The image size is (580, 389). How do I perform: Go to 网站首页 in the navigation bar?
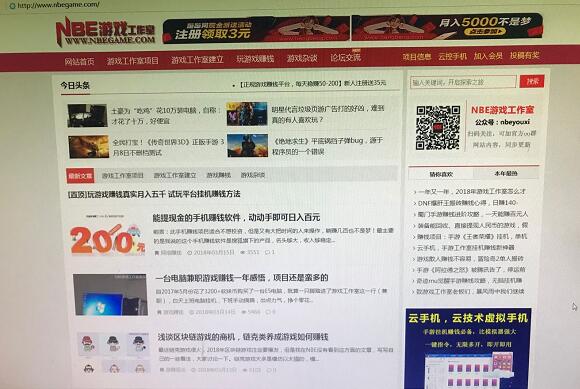pos(79,61)
